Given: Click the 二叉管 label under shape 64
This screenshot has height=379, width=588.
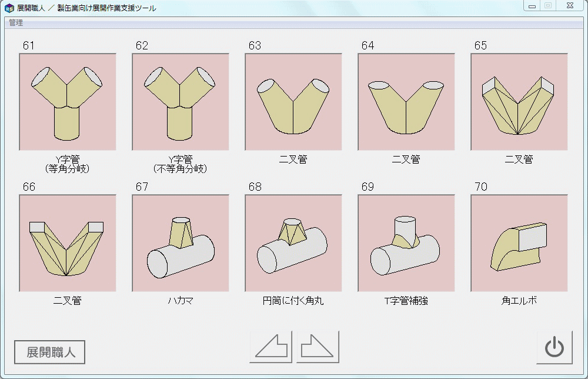Looking at the screenshot, I should 406,159.
